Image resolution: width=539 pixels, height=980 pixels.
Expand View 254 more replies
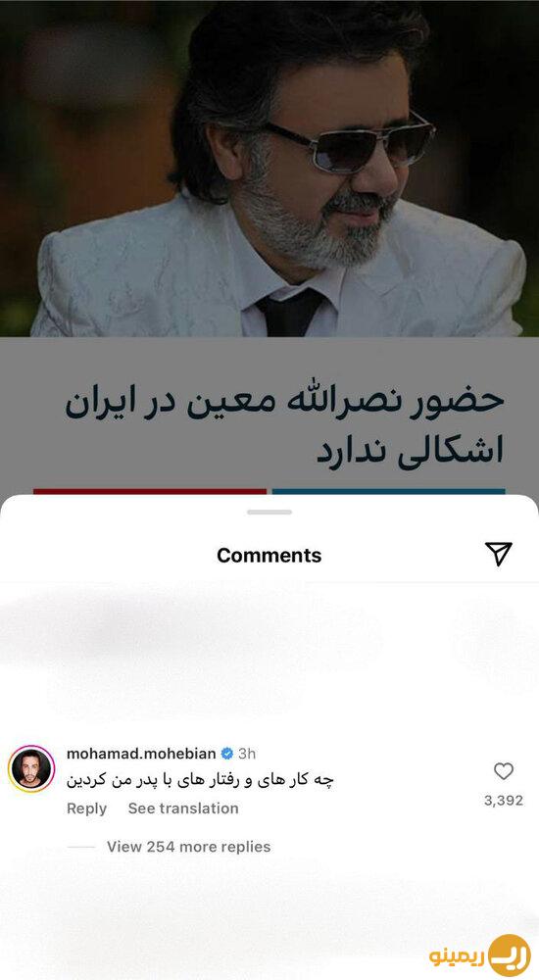[188, 847]
